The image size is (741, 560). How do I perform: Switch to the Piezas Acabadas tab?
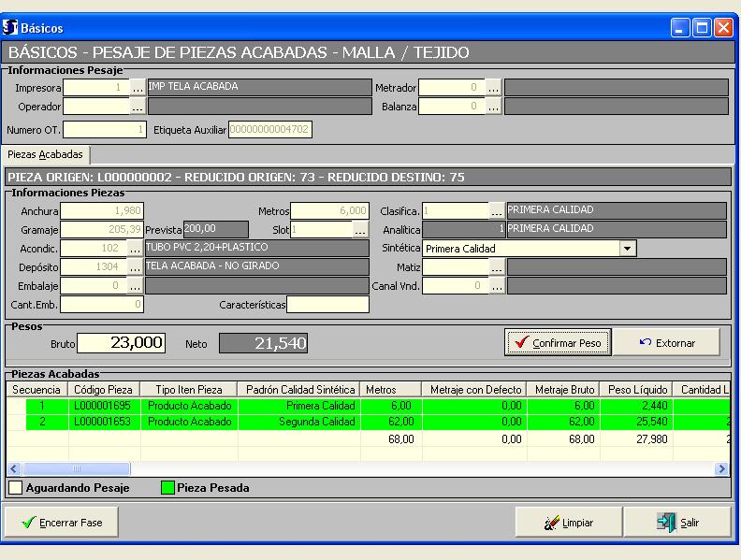pyautogui.click(x=47, y=154)
